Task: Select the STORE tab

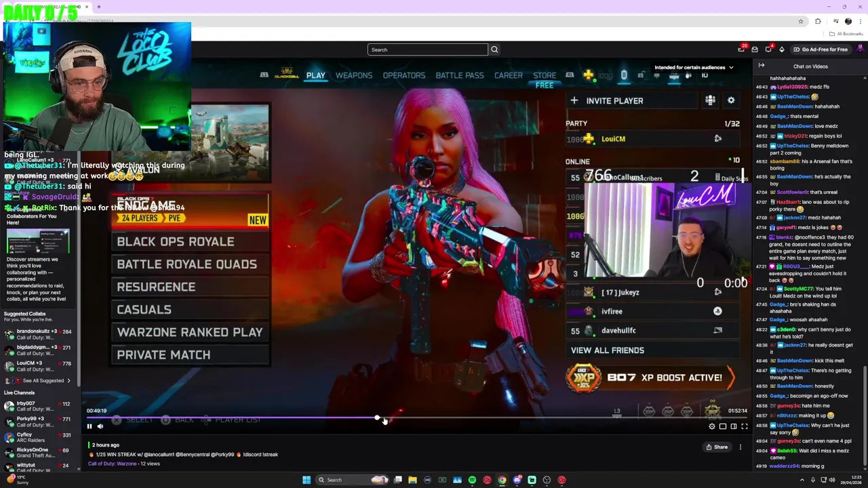Action: (x=545, y=75)
